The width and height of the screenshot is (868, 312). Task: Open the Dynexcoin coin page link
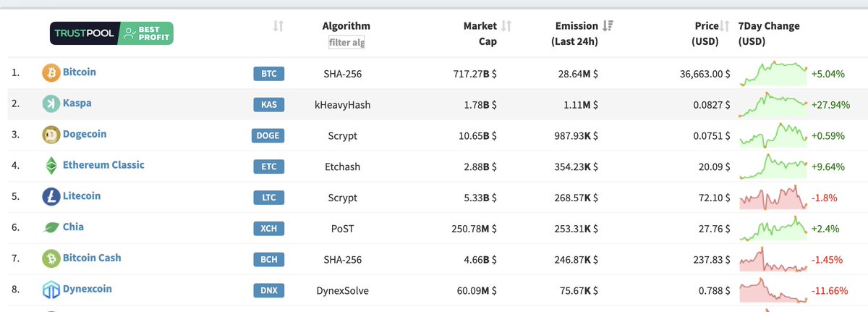88,289
